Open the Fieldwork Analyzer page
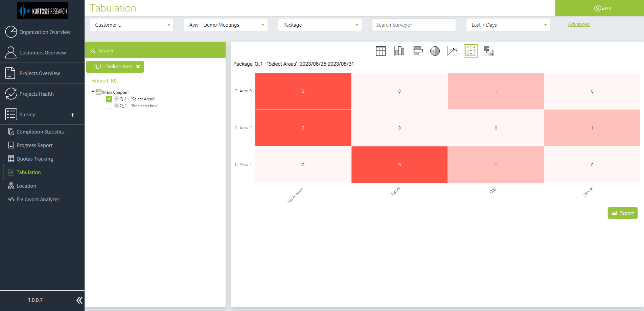644x311 pixels. click(38, 199)
